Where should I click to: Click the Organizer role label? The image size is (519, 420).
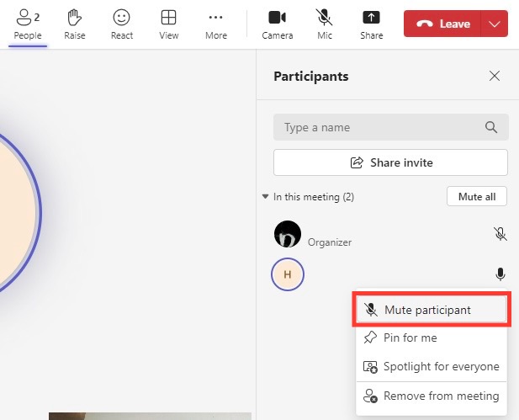[330, 242]
